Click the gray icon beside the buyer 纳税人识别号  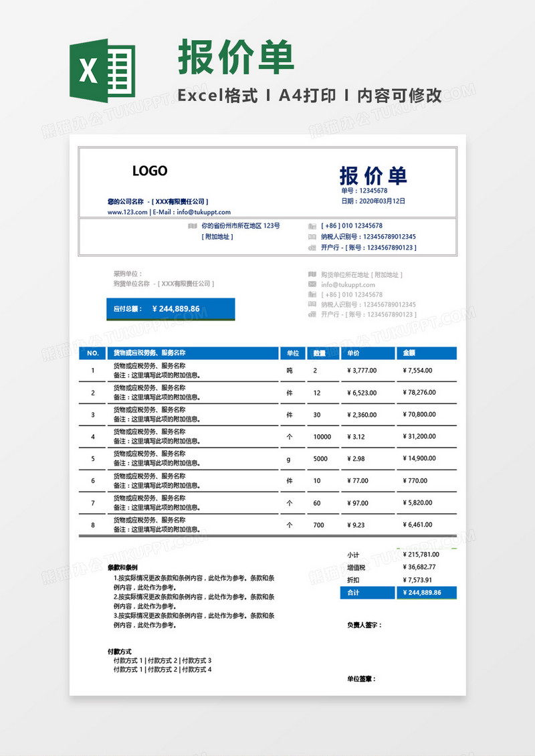point(312,304)
